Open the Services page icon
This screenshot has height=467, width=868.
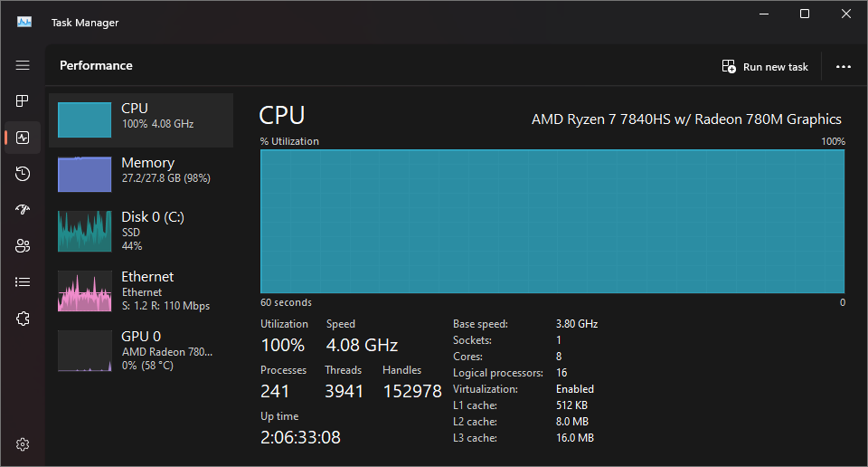[x=23, y=319]
